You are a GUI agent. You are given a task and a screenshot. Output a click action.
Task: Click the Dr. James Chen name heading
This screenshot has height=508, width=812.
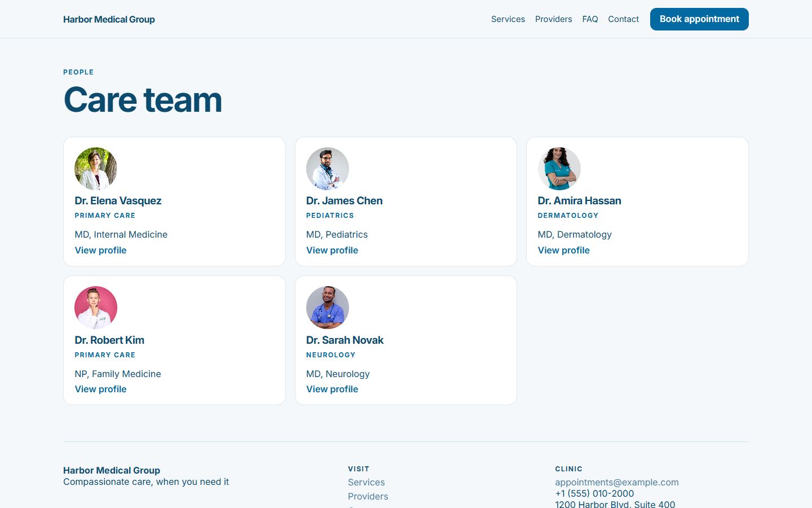[x=345, y=200]
